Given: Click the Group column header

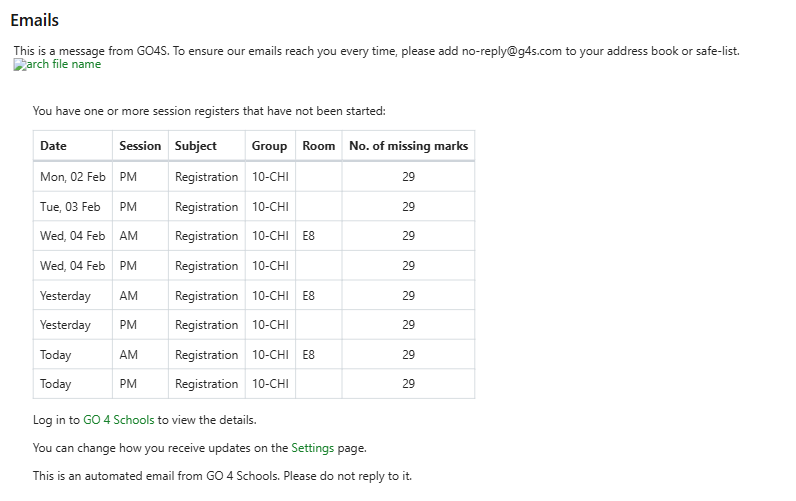Looking at the screenshot, I should (269, 146).
